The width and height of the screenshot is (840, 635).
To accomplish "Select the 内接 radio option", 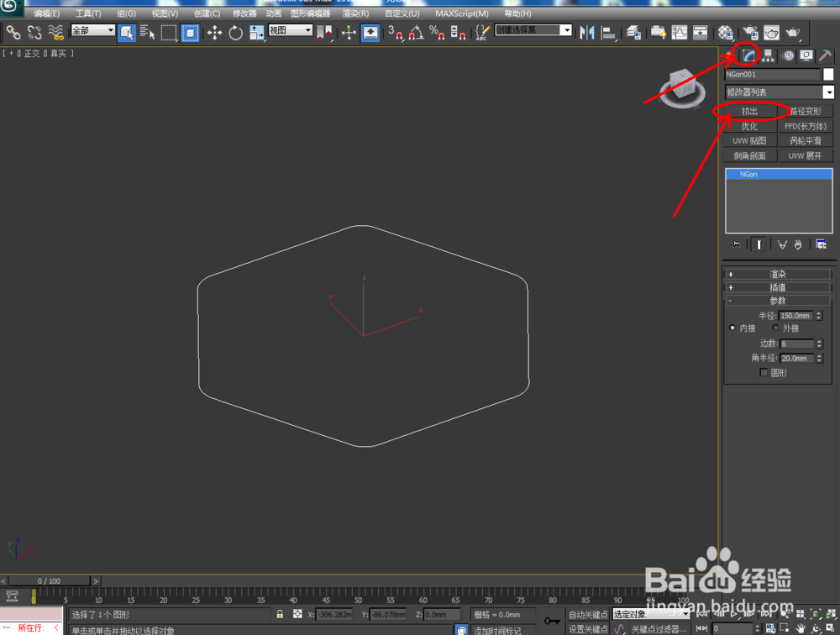I will [732, 328].
